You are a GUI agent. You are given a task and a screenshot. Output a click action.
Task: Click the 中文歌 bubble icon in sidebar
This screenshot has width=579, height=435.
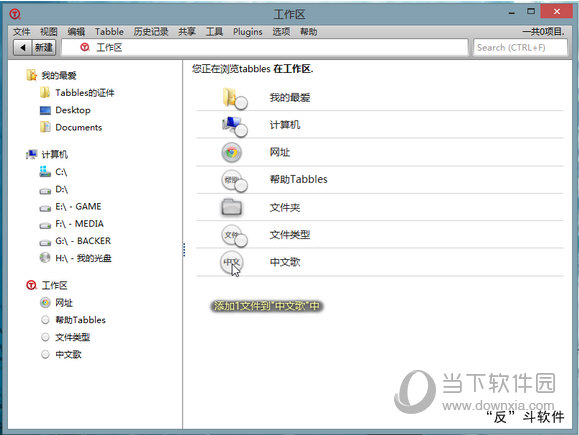[45, 354]
